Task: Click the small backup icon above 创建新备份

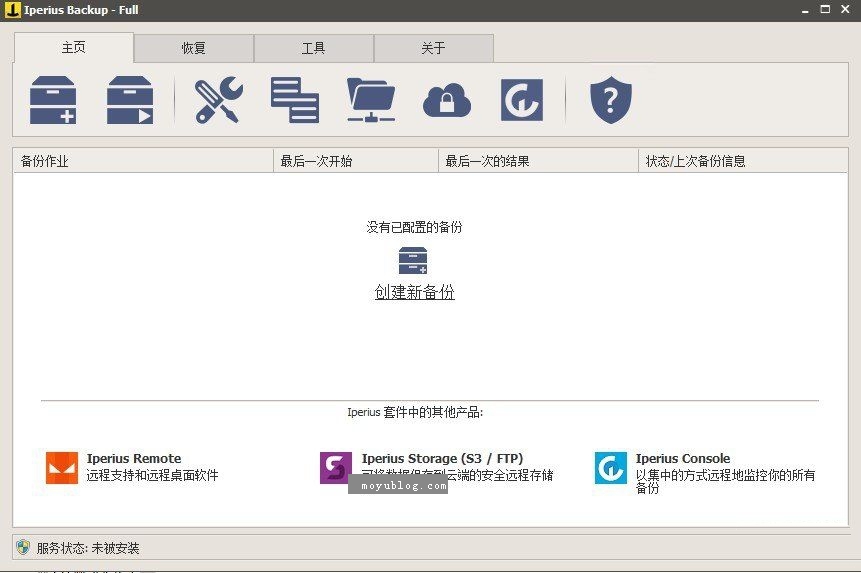Action: (413, 261)
